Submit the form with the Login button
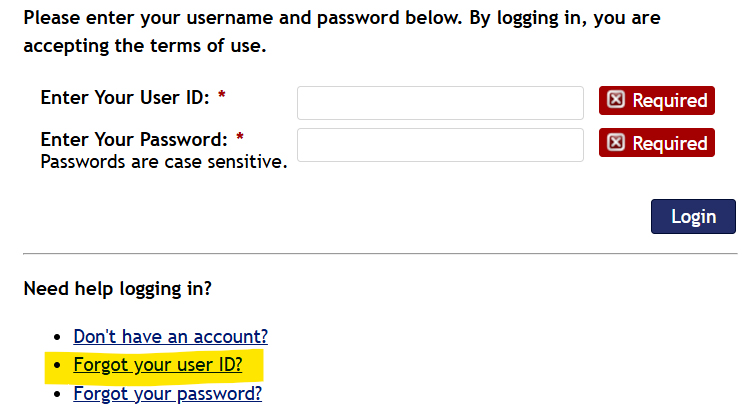 coord(693,216)
